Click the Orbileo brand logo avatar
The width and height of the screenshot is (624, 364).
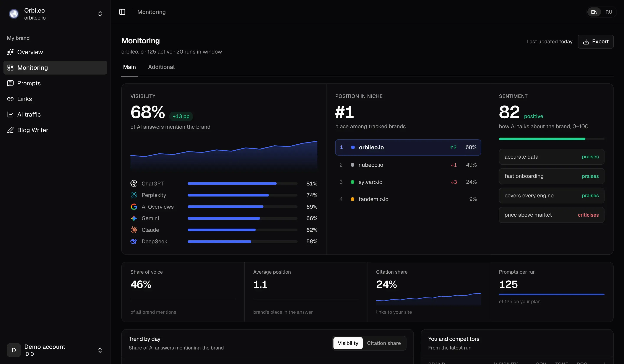(x=14, y=14)
